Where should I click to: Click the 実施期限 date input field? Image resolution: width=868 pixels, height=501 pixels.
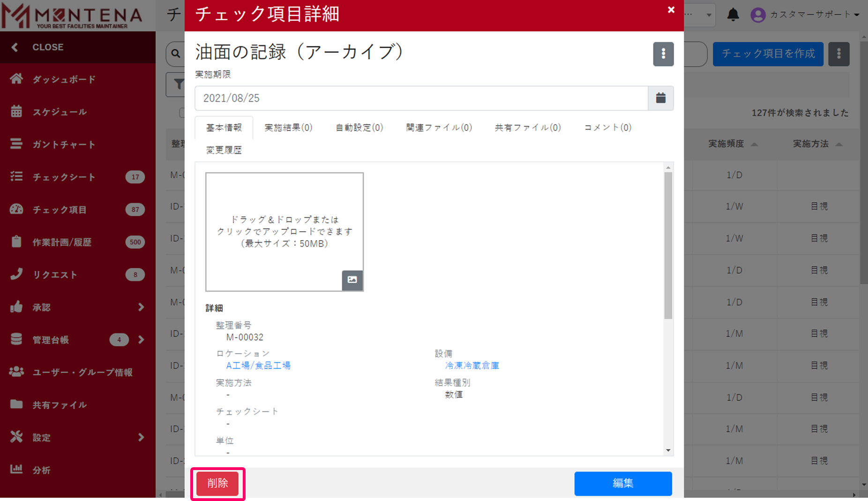click(x=421, y=98)
